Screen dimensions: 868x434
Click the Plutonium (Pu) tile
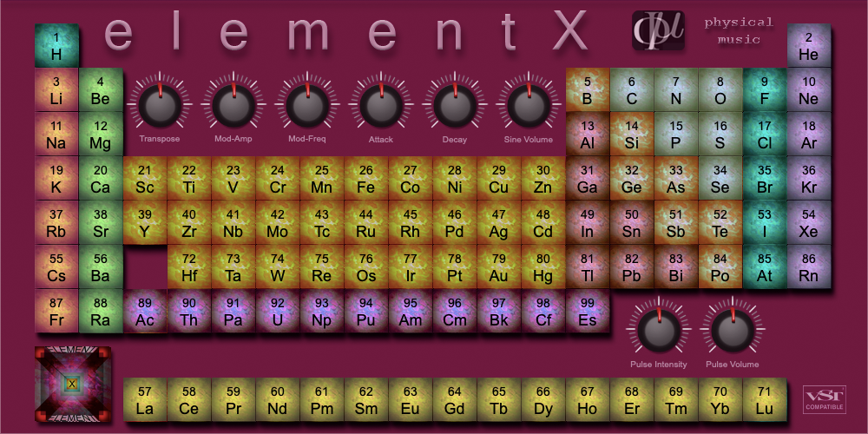click(366, 311)
